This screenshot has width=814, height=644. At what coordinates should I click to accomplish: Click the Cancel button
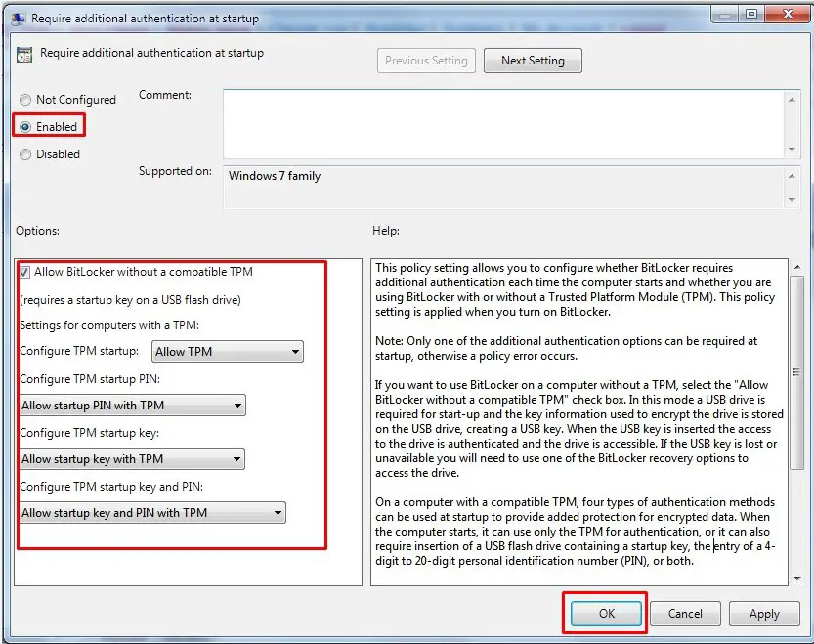coord(685,614)
